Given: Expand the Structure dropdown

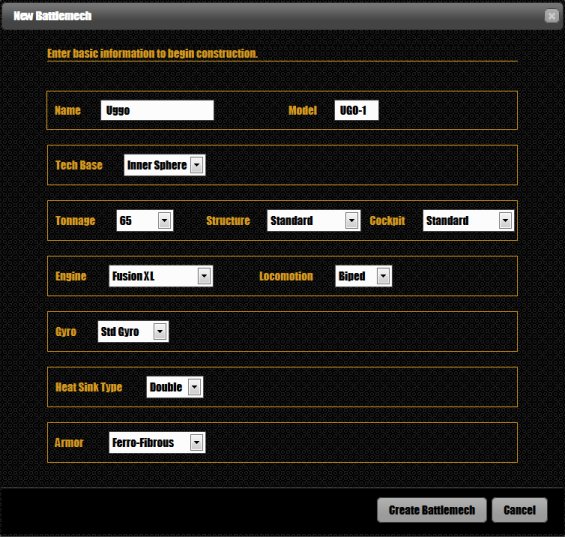Looking at the screenshot, I should 313,221.
